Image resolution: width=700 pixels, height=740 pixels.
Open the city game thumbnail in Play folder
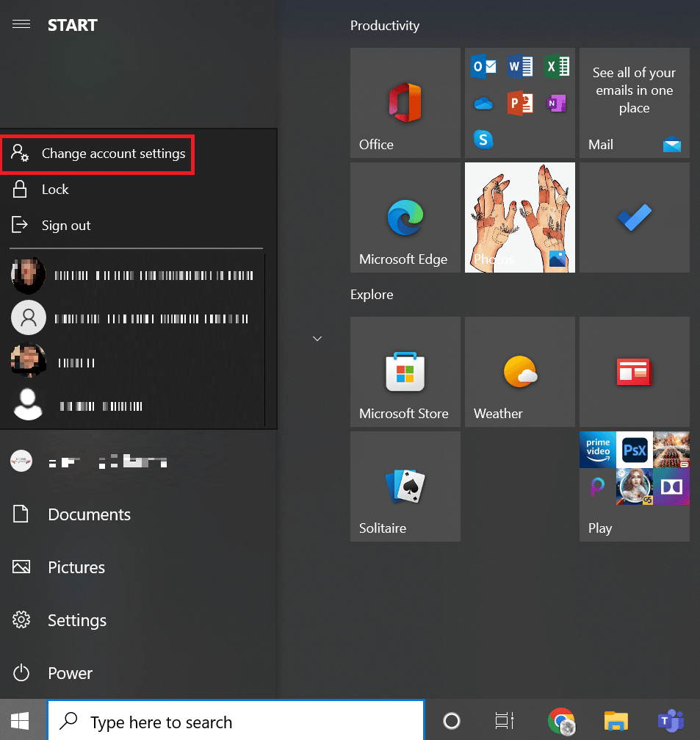[x=671, y=449]
